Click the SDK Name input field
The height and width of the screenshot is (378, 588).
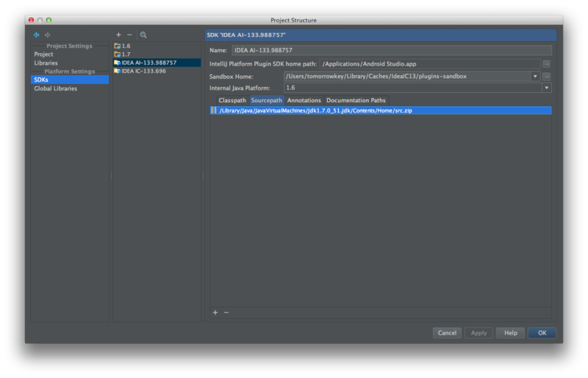pyautogui.click(x=392, y=50)
